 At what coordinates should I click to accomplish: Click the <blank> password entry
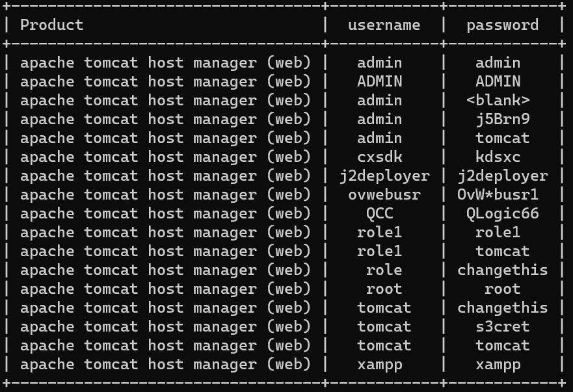(x=498, y=101)
